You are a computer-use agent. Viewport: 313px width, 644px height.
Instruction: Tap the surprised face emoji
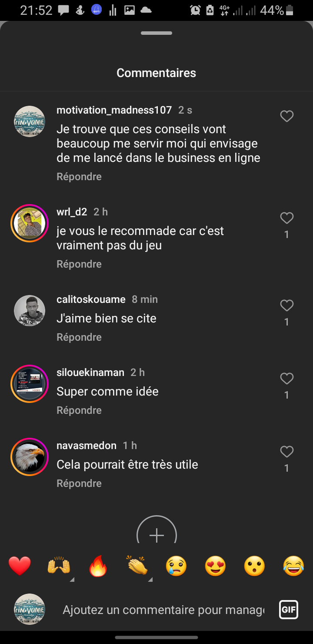[x=254, y=567]
